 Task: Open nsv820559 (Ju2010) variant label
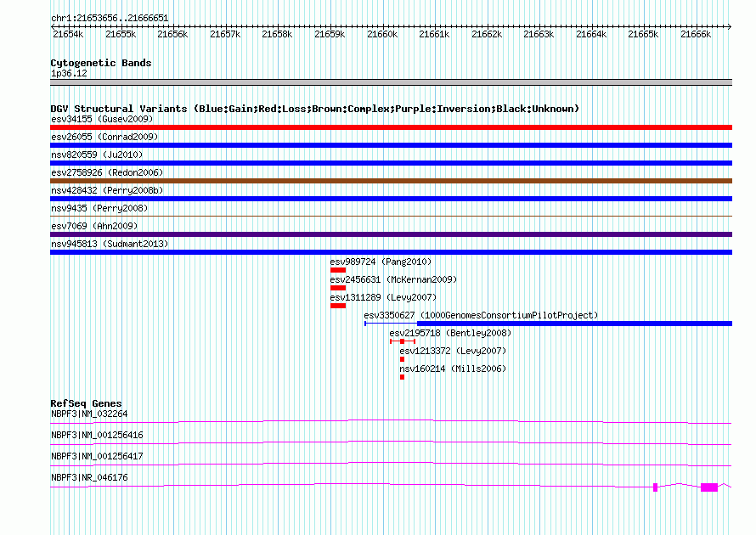click(x=97, y=155)
